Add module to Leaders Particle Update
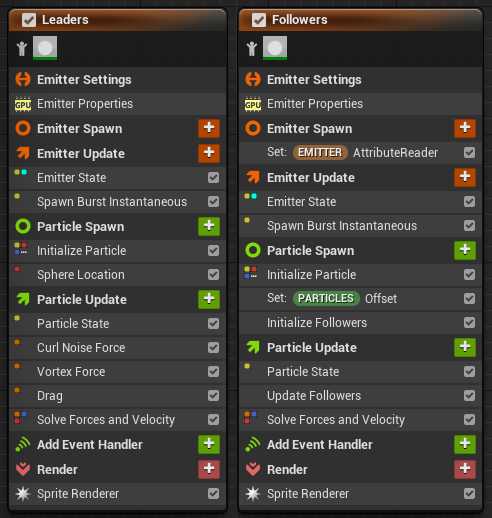Viewport: 492px width, 518px height. coord(209,299)
